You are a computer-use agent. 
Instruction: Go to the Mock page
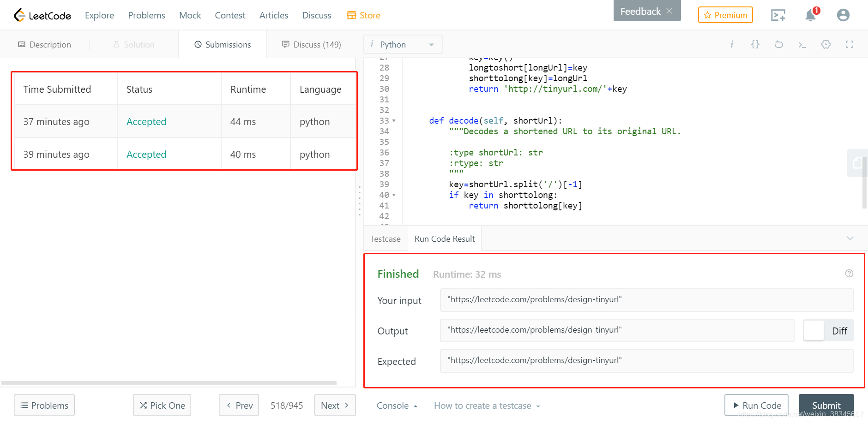pos(190,15)
